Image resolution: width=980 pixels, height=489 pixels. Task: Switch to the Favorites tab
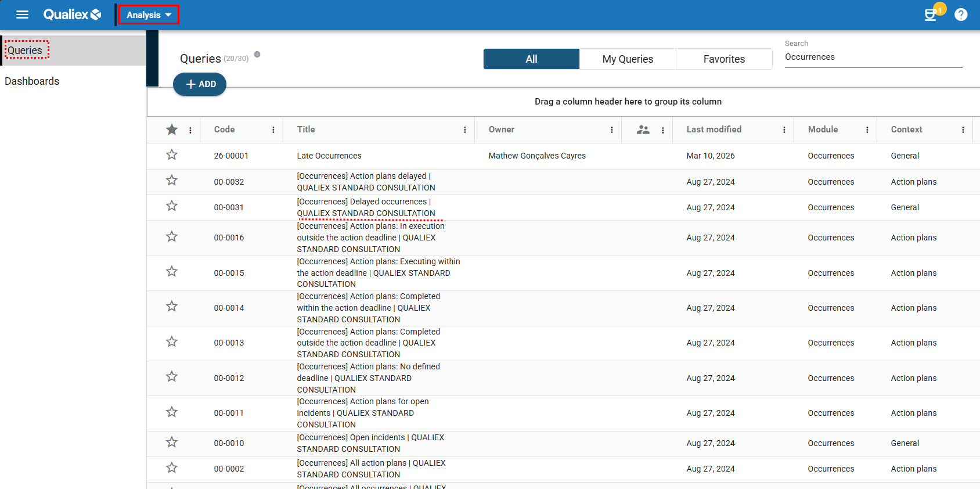[724, 59]
